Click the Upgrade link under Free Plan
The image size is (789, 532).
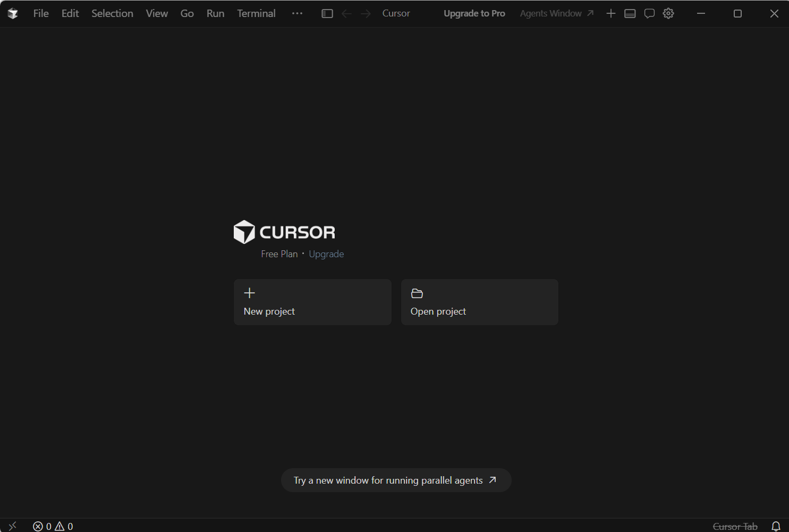click(326, 254)
